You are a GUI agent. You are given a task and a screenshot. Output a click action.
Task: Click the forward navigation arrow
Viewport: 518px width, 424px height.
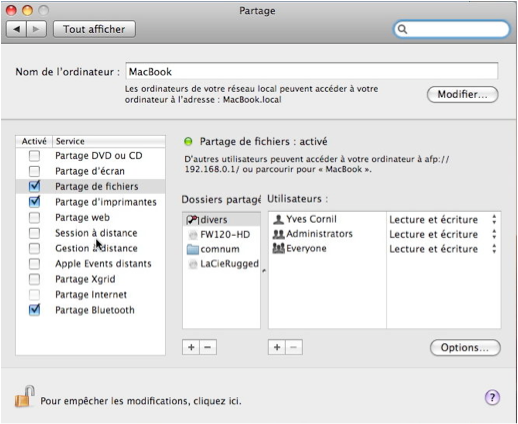click(36, 29)
